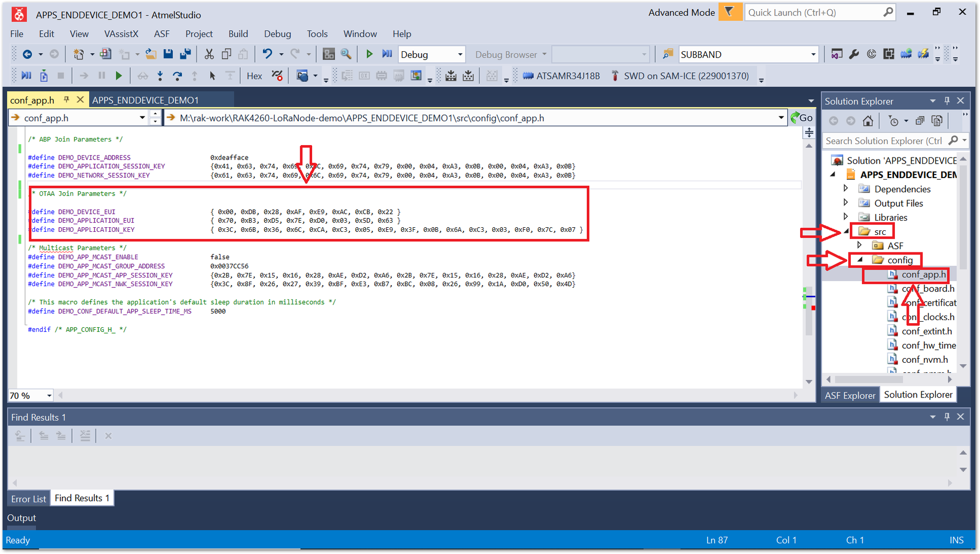The height and width of the screenshot is (554, 980).
Task: Save the current file with Save icon
Action: pyautogui.click(x=168, y=54)
